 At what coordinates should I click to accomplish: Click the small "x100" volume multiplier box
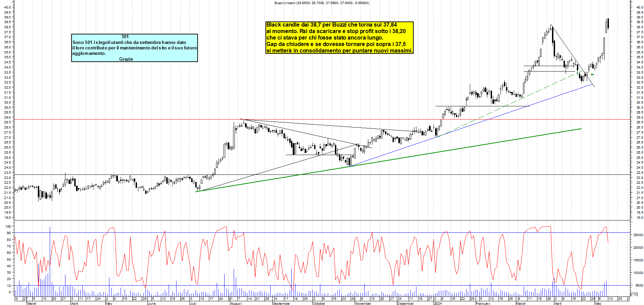coord(634,294)
